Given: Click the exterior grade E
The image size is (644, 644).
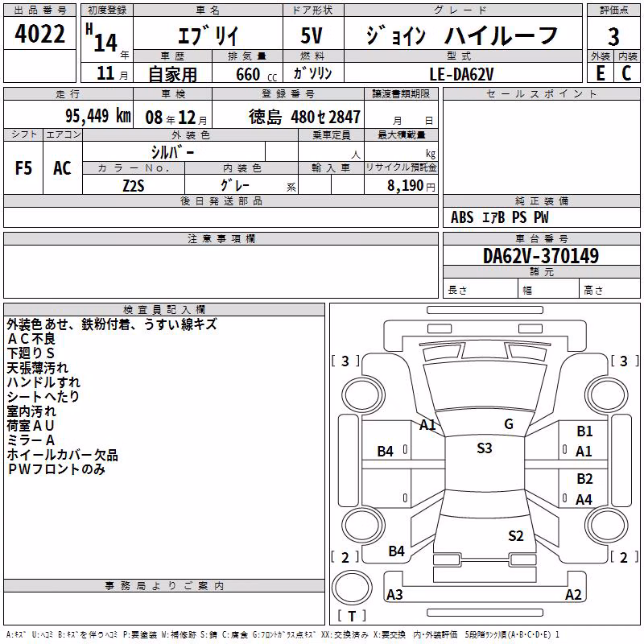Looking at the screenshot, I should tap(601, 73).
